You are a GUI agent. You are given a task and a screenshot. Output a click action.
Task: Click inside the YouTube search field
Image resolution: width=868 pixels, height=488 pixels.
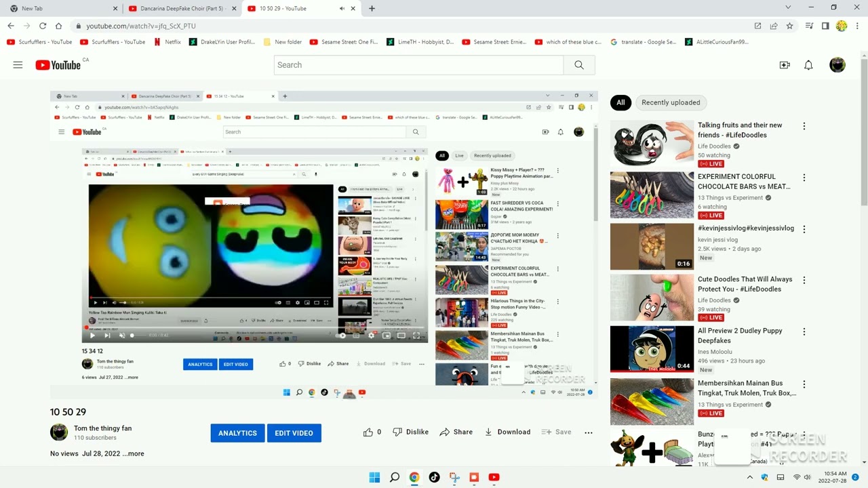click(x=419, y=65)
